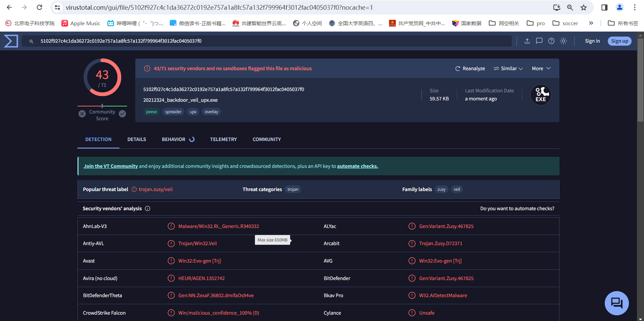Image resolution: width=644 pixels, height=321 pixels.
Task: Open the 北京电子科技学院 bookmark
Action: pyautogui.click(x=30, y=23)
